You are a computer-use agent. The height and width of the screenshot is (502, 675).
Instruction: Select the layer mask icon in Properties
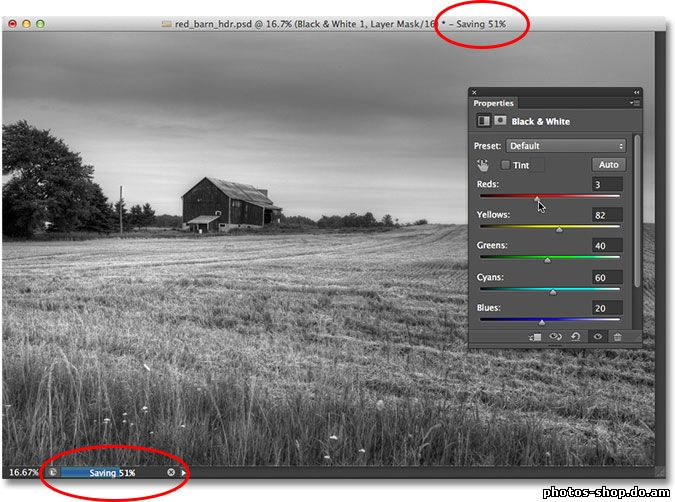[500, 121]
